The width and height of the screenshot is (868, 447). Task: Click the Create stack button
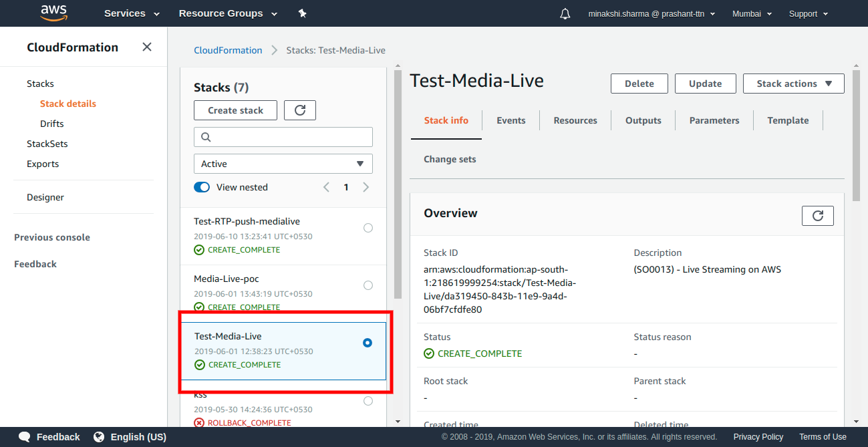235,110
